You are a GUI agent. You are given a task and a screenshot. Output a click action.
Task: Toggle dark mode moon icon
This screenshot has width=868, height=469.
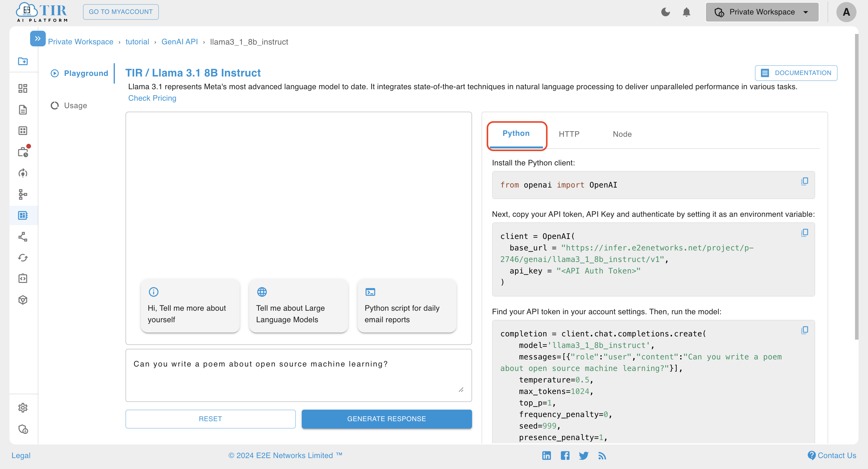(665, 12)
